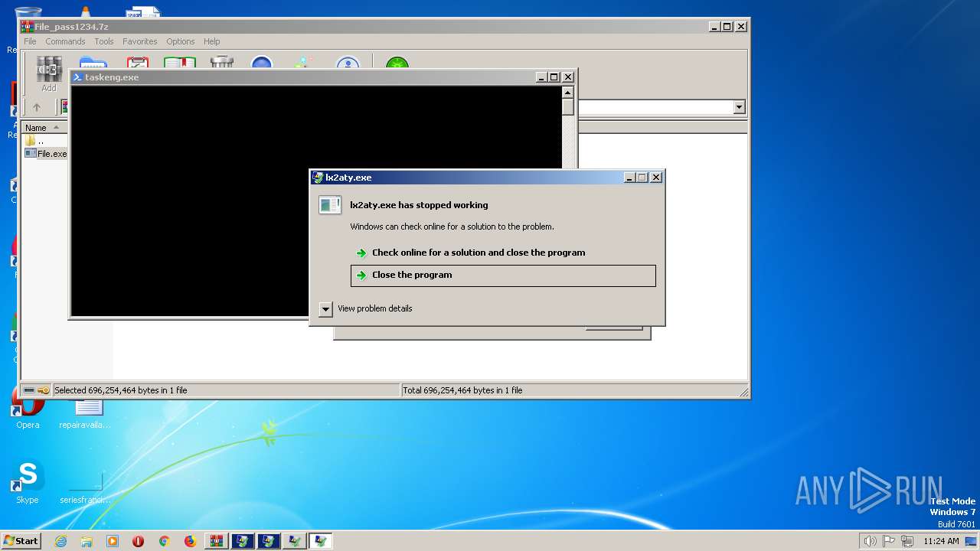
Task: Sort by the Name column header
Action: point(44,127)
